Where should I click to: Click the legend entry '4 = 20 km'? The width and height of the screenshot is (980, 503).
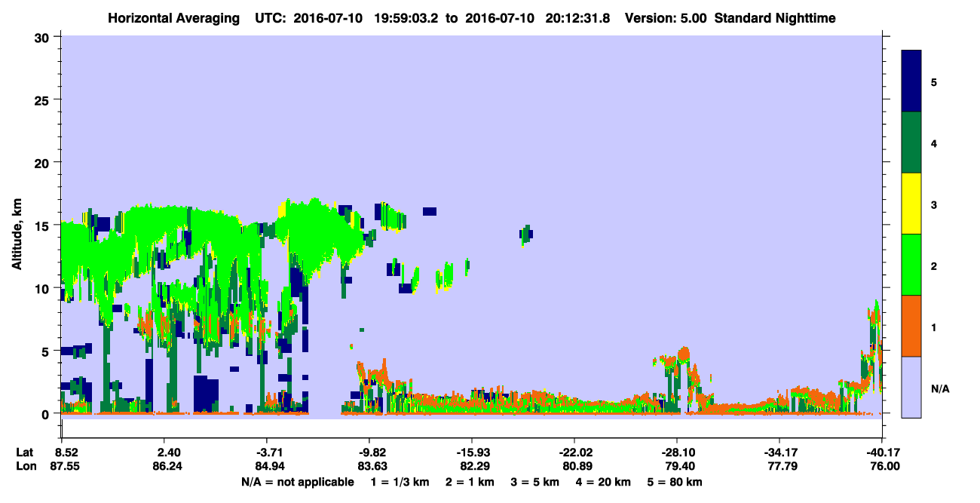(605, 482)
